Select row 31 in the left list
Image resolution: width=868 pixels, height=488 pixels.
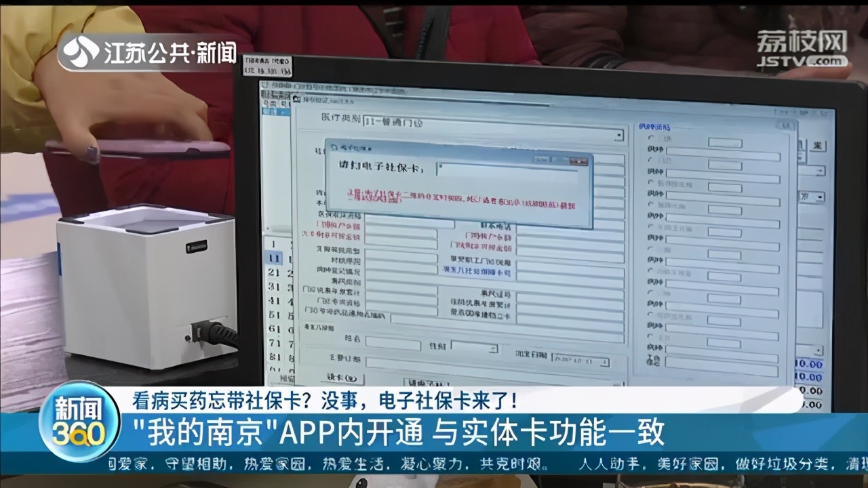click(274, 286)
